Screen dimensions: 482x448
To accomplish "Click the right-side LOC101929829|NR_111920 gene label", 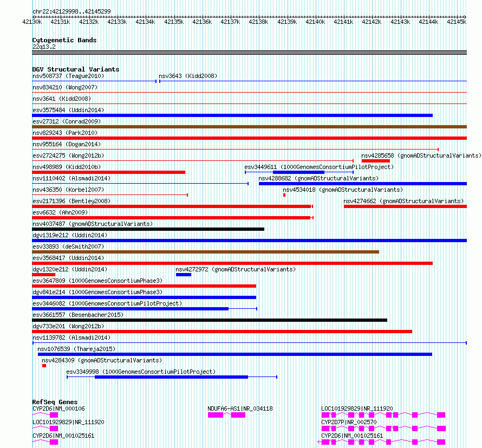I will pyautogui.click(x=357, y=408).
